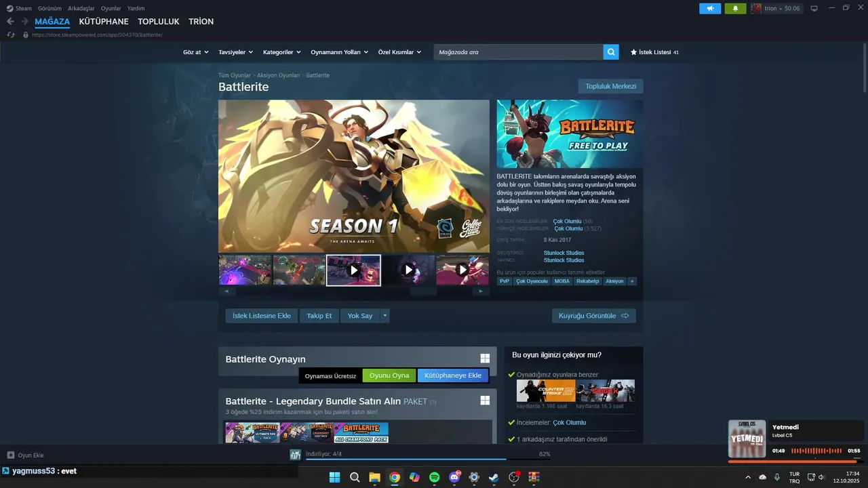Expand the Kategoriler dropdown
This screenshot has height=488, width=868.
(x=281, y=52)
